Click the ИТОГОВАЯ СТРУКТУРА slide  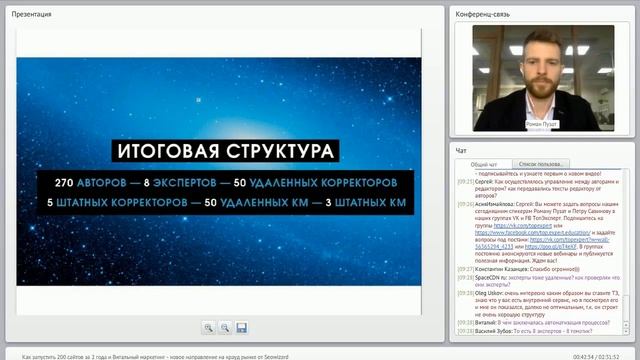tap(219, 171)
